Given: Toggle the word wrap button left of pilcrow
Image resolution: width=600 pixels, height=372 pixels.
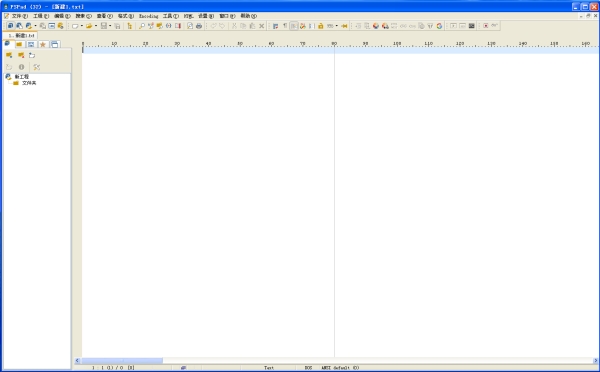Looking at the screenshot, I should pyautogui.click(x=275, y=26).
